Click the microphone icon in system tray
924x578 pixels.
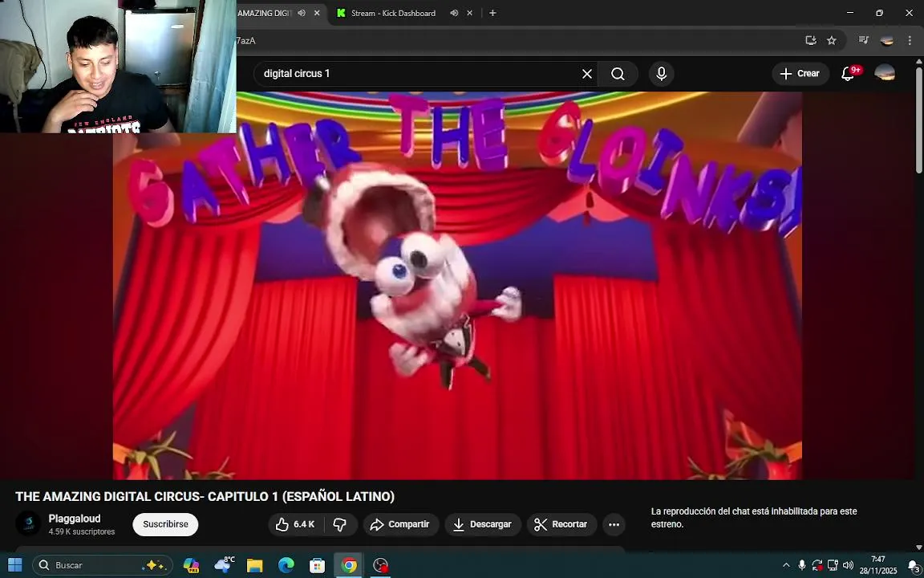point(801,565)
